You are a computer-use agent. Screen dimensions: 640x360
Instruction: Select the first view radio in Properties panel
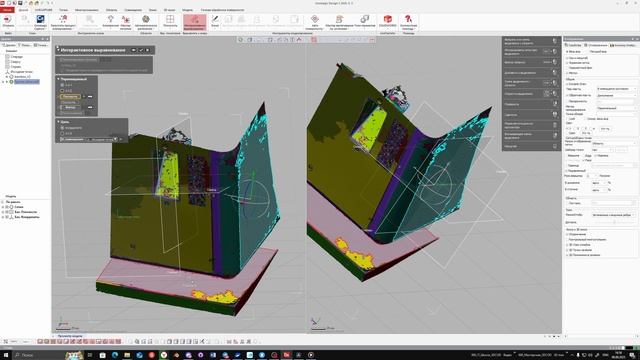click(567, 52)
